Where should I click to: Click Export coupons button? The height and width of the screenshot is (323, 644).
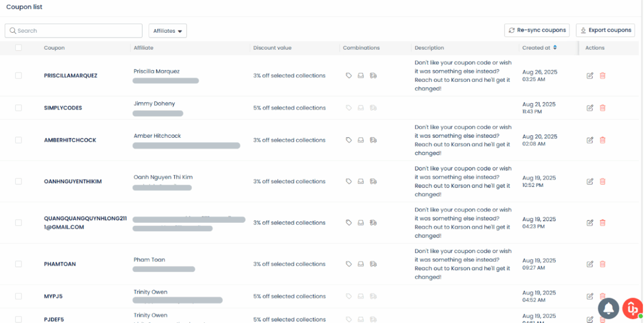click(606, 30)
